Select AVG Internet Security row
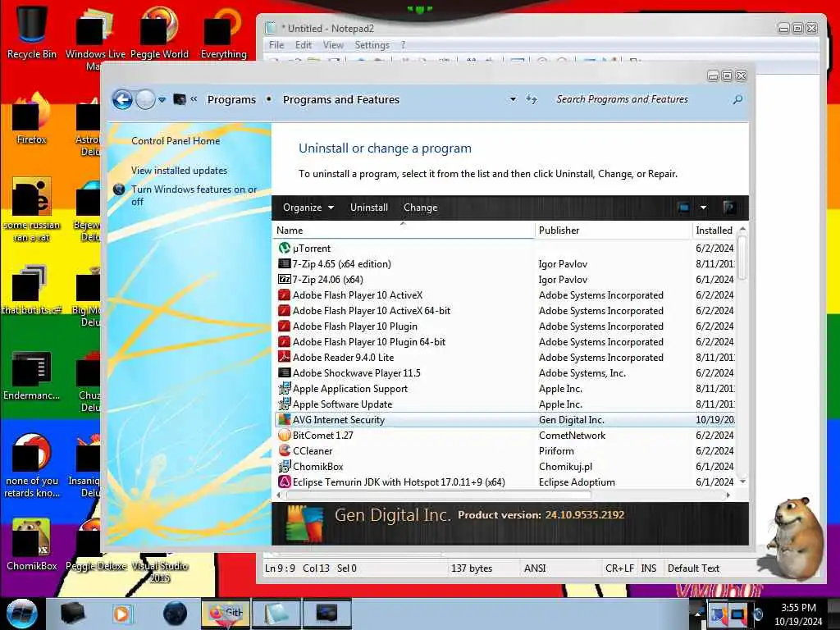Image resolution: width=840 pixels, height=630 pixels. (505, 420)
